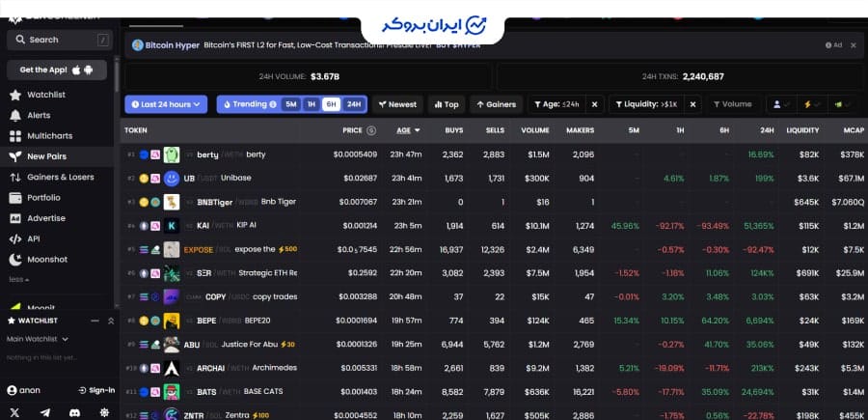The height and width of the screenshot is (420, 868).
Task: Open the API code icon
Action: 15,238
